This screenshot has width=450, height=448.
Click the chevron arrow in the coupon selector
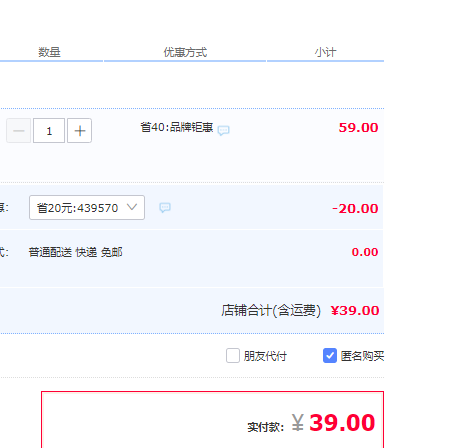click(x=132, y=207)
